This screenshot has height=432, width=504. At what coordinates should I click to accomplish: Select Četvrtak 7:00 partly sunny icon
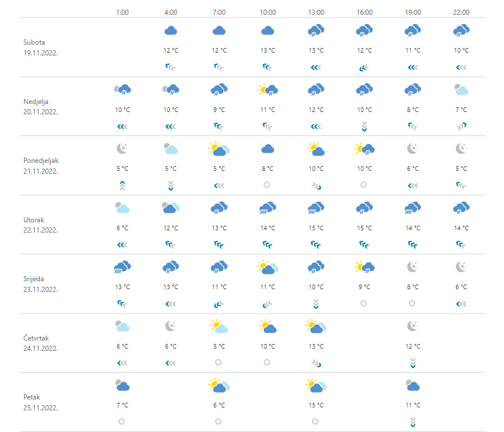coord(219,326)
